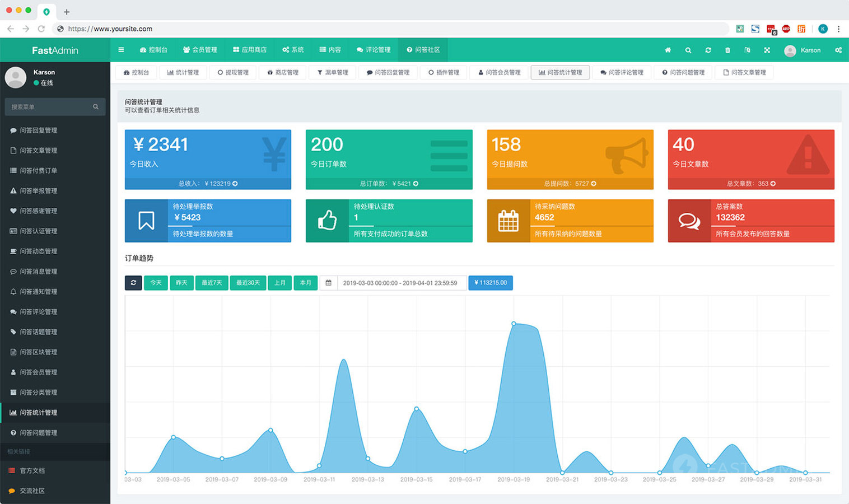The height and width of the screenshot is (504, 849).
Task: Refresh the order trend chart
Action: point(133,283)
